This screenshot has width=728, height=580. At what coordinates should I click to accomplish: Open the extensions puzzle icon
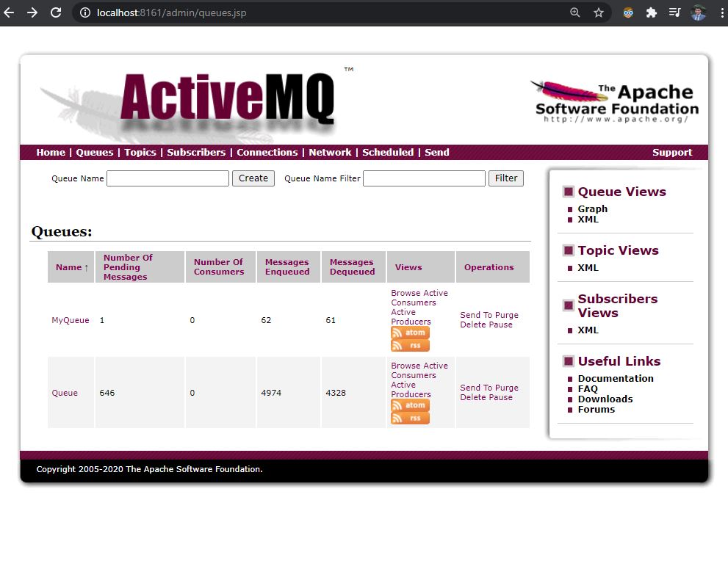tap(652, 12)
